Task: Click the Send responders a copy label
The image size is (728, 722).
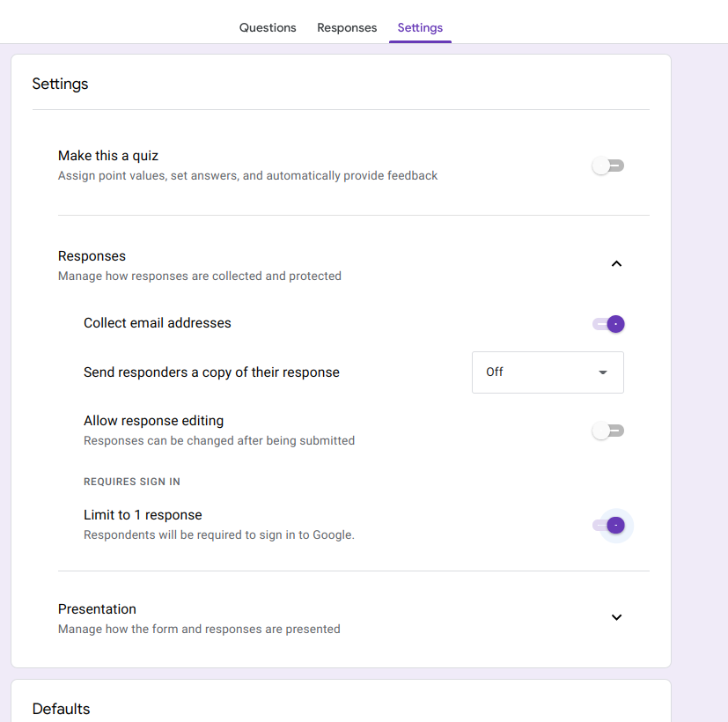Action: point(212,372)
